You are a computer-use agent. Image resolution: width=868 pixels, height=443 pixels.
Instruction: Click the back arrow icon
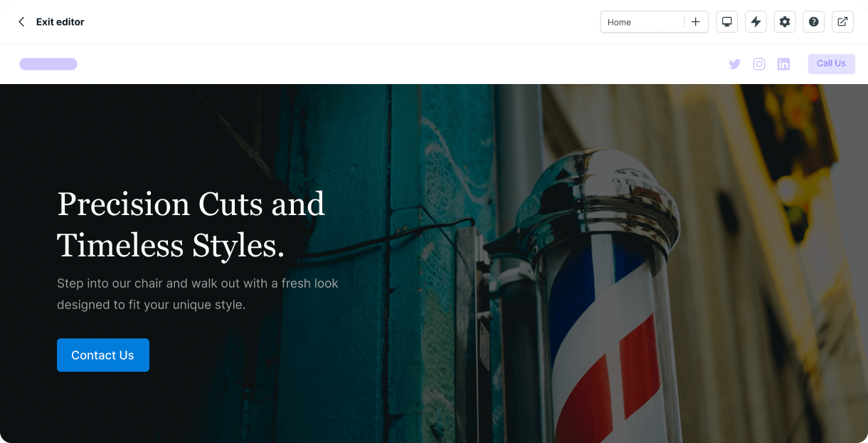[x=21, y=22]
